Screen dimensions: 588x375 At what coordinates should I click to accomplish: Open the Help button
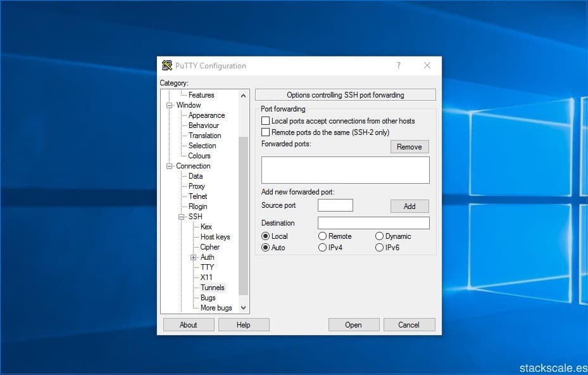[x=244, y=325]
